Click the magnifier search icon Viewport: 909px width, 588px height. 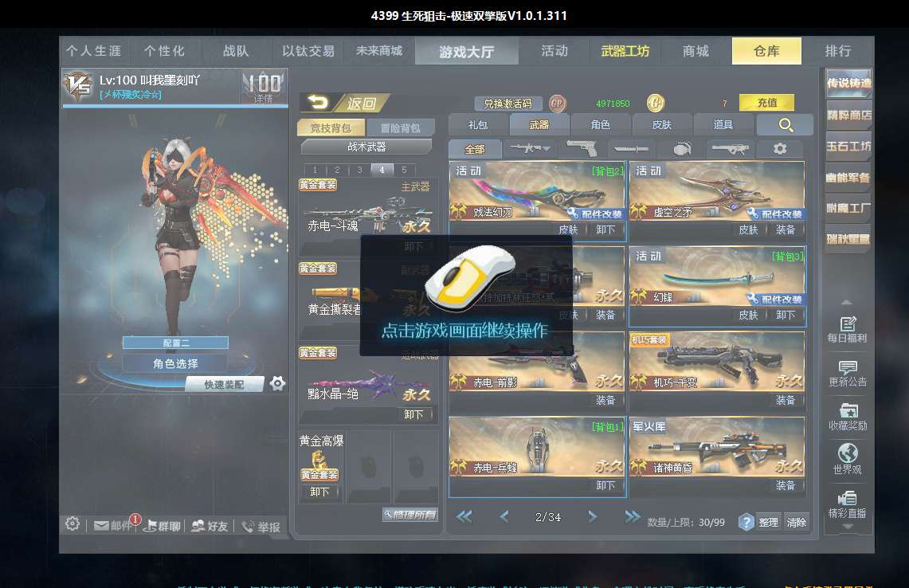point(786,124)
